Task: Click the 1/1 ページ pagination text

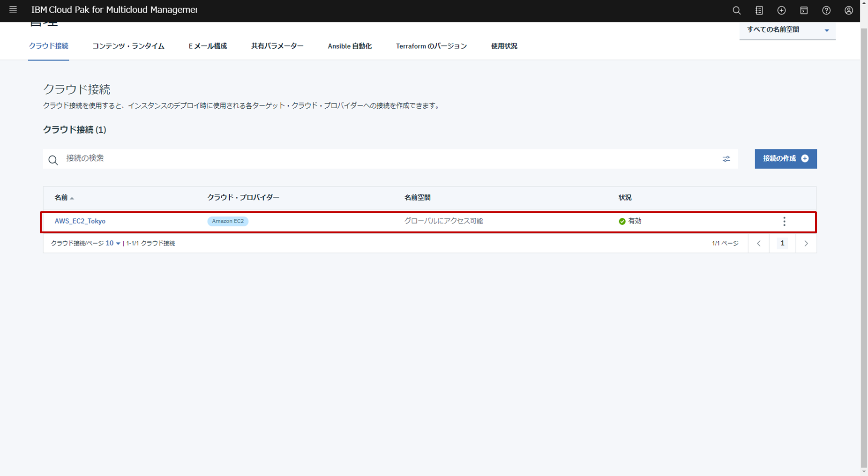Action: [725, 243]
